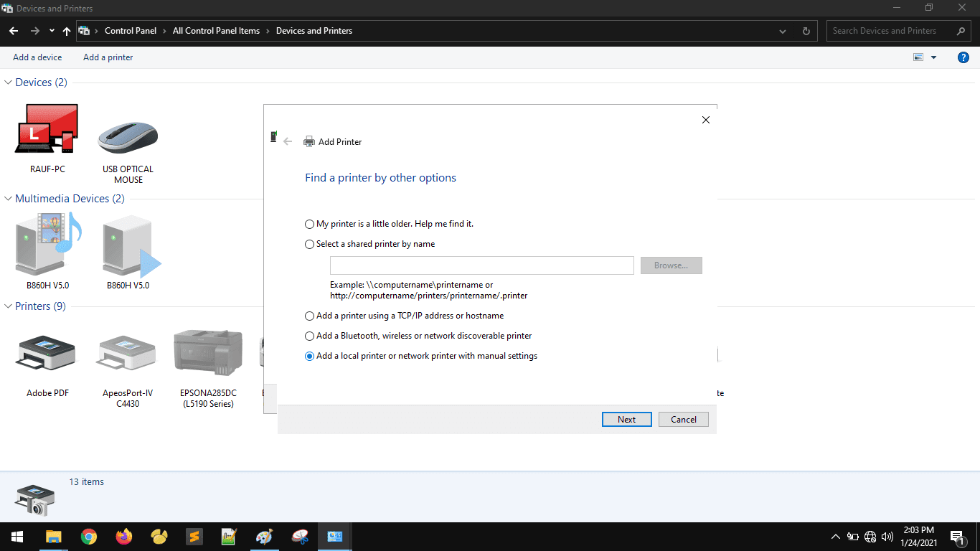Screen dimensions: 980x551
Task: Click the back arrow in Add Printer dialog
Action: click(288, 142)
